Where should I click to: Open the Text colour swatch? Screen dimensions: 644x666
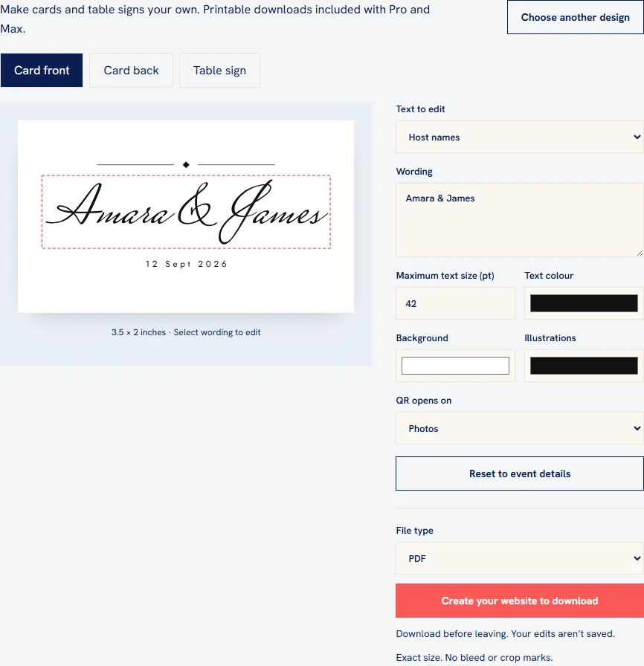click(x=584, y=303)
